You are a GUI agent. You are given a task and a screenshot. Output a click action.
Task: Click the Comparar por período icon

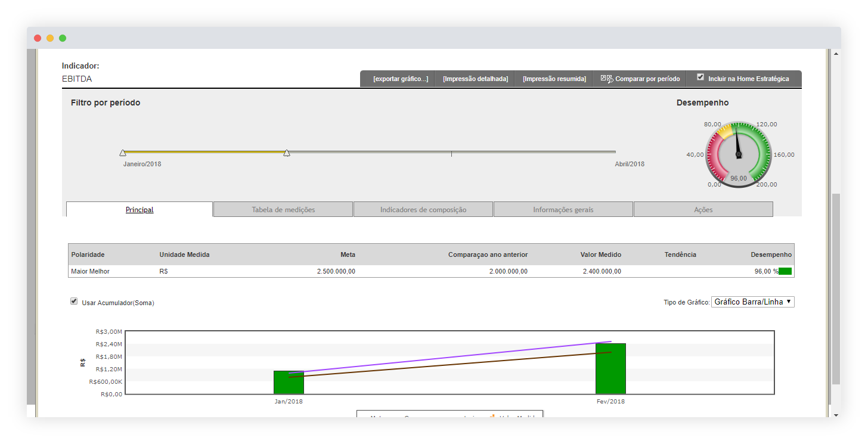click(606, 79)
